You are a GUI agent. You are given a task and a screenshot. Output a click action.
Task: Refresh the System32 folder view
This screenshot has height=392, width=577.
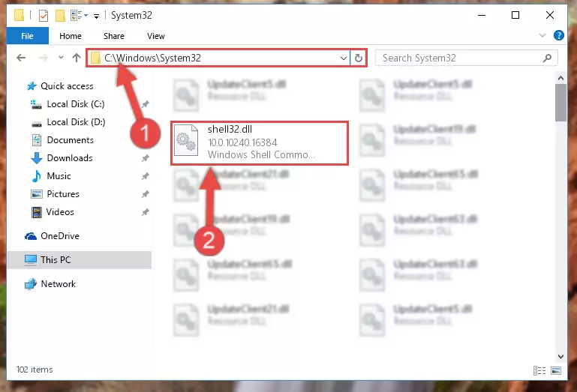click(359, 58)
